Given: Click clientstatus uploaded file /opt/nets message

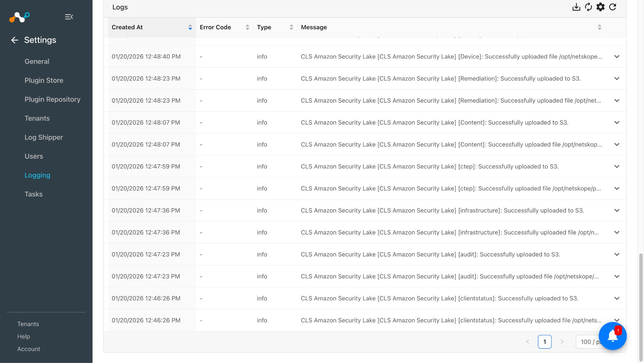Looking at the screenshot, I should tap(451, 320).
